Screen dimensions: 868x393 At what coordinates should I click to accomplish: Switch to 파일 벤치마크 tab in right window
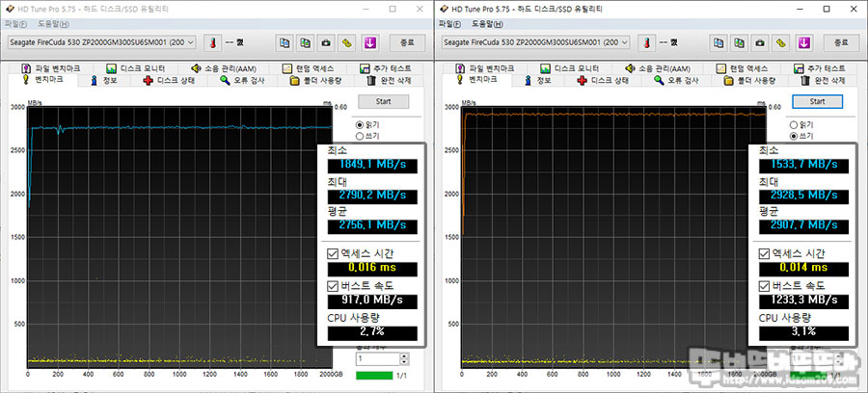click(x=485, y=68)
